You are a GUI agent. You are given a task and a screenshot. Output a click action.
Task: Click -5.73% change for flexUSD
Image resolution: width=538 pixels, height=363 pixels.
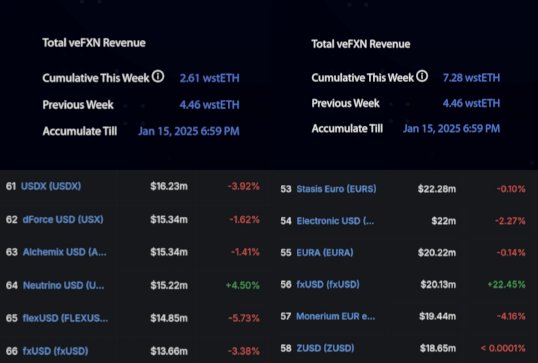pos(244,318)
